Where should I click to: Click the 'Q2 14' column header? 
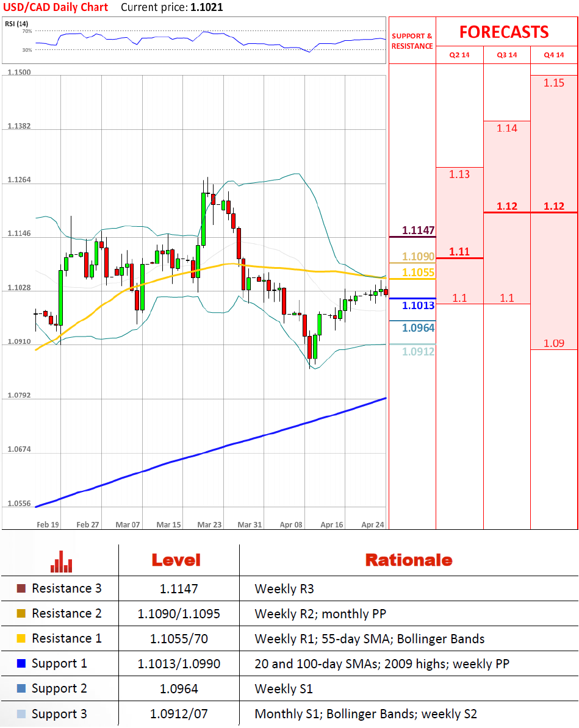coord(459,55)
